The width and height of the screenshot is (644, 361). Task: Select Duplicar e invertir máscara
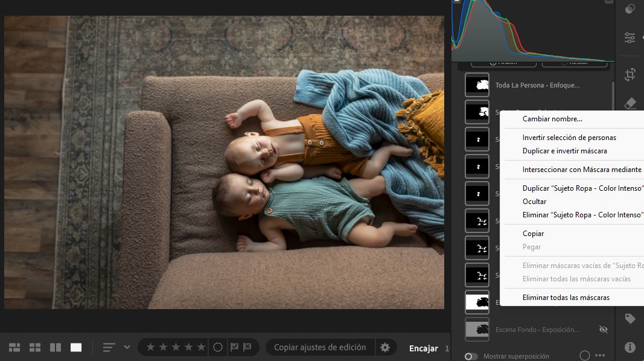pos(564,151)
